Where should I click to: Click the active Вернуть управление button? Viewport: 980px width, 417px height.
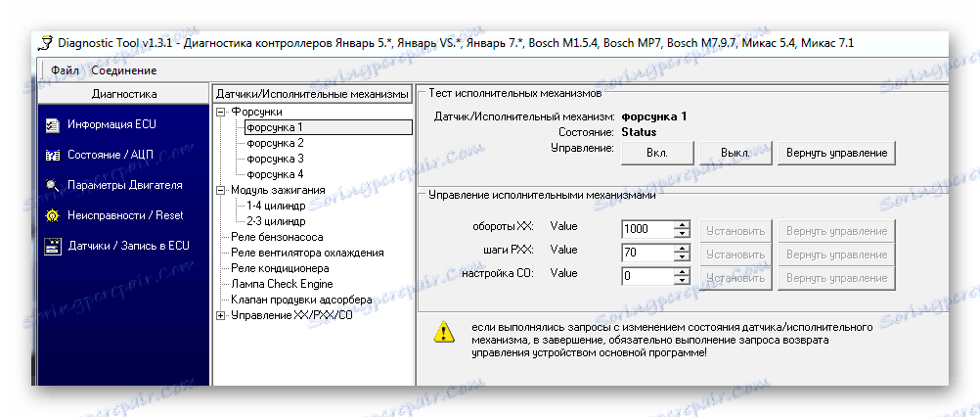tap(836, 153)
